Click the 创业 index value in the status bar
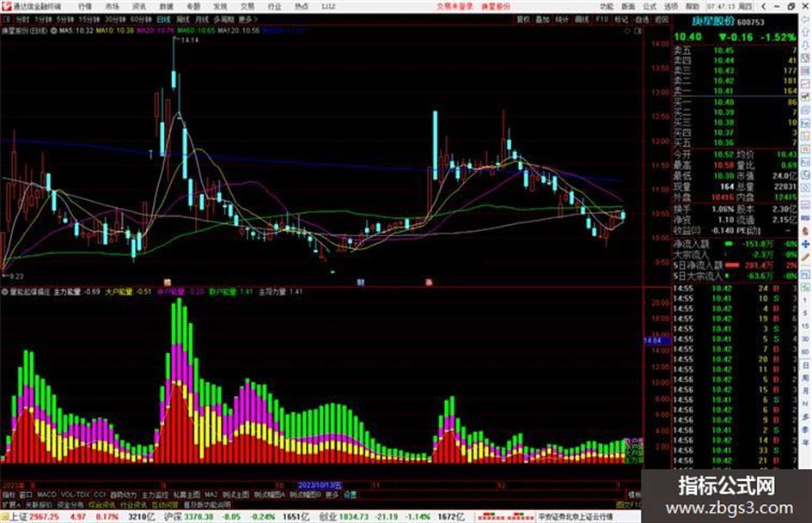 tap(354, 517)
